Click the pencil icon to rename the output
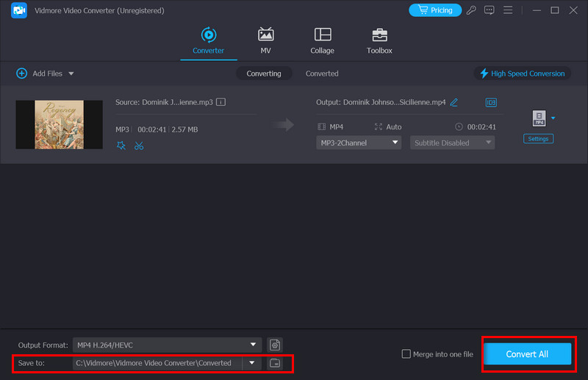 tap(453, 102)
